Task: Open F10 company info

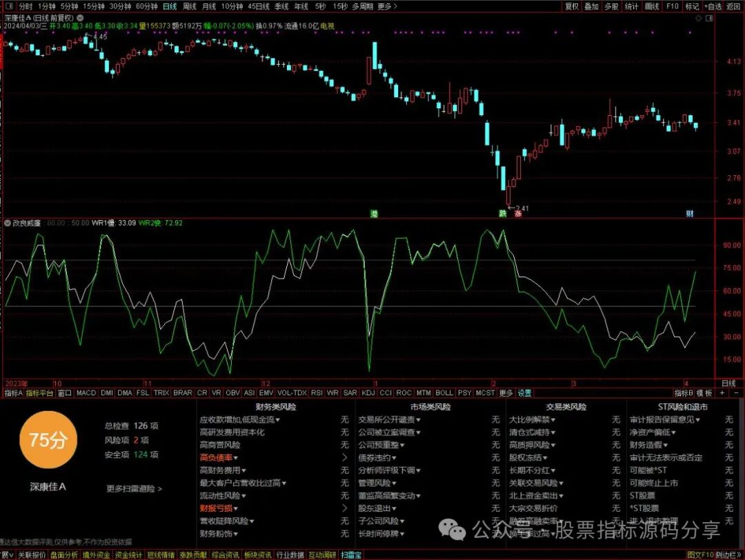Action: [x=673, y=6]
